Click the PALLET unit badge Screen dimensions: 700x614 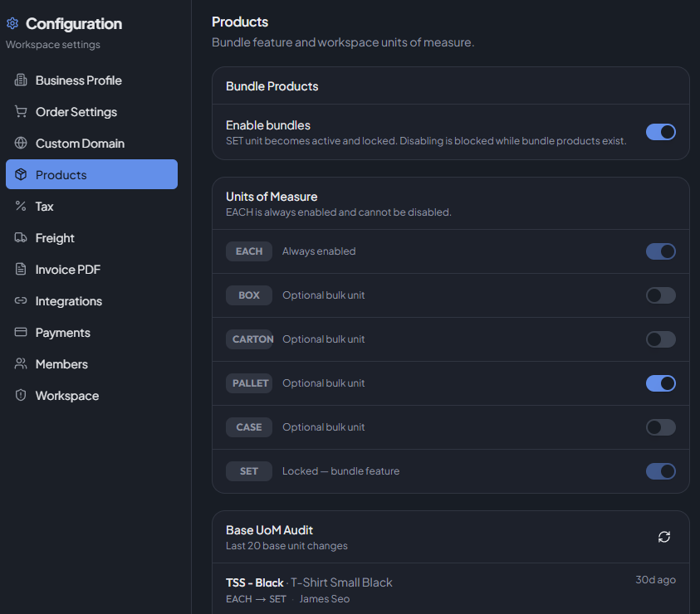(x=248, y=383)
